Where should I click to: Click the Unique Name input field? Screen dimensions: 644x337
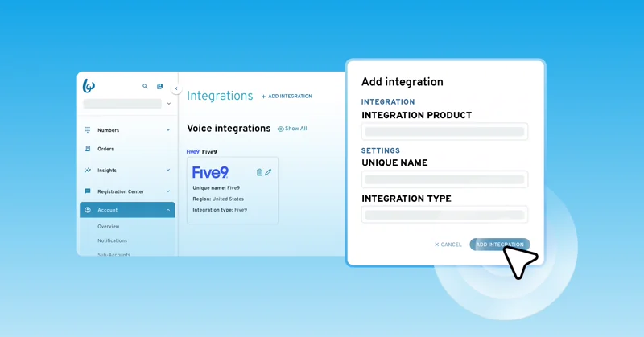pyautogui.click(x=444, y=179)
